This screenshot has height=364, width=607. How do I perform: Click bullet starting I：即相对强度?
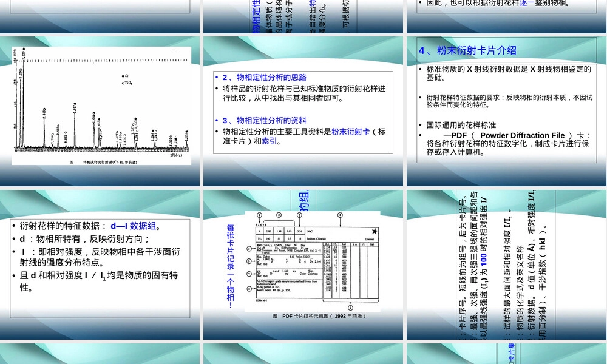coord(100,257)
